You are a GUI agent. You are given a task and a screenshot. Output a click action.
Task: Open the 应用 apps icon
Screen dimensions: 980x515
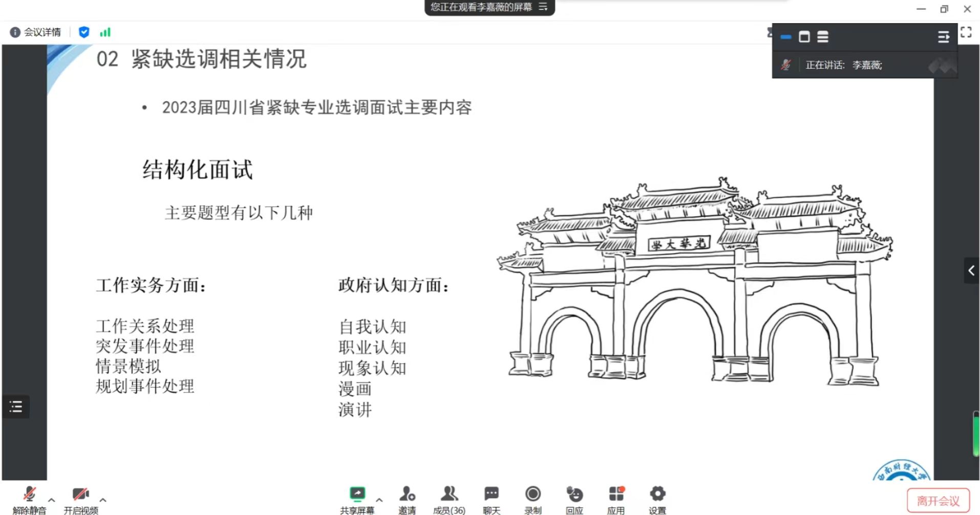click(x=616, y=495)
